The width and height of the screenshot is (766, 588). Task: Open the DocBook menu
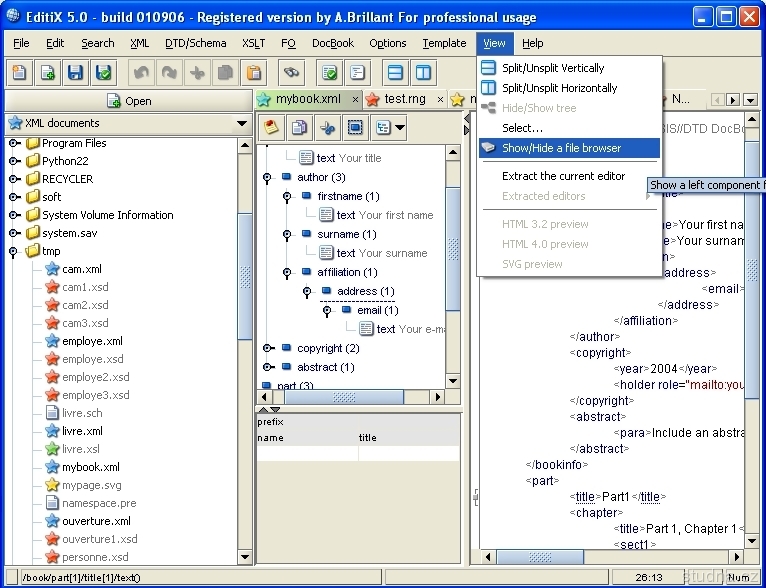[x=333, y=43]
